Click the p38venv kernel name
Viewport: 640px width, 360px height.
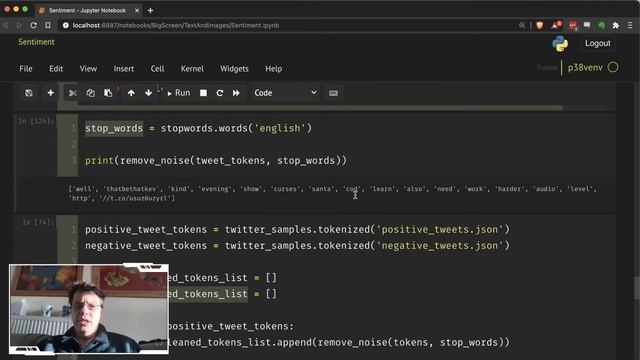click(585, 68)
